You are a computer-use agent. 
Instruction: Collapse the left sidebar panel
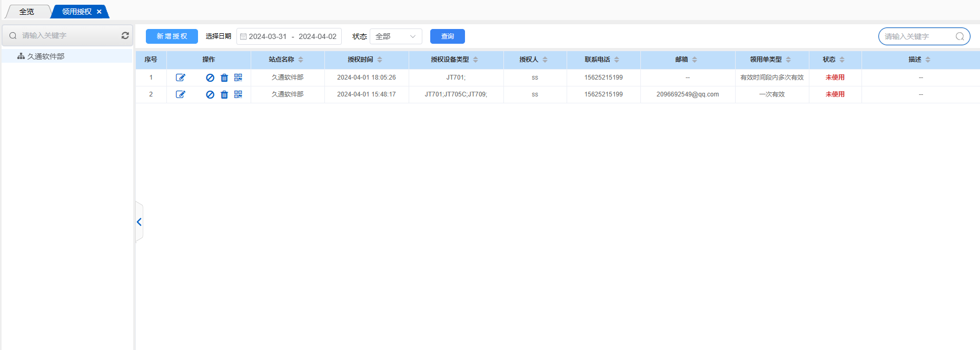(139, 222)
